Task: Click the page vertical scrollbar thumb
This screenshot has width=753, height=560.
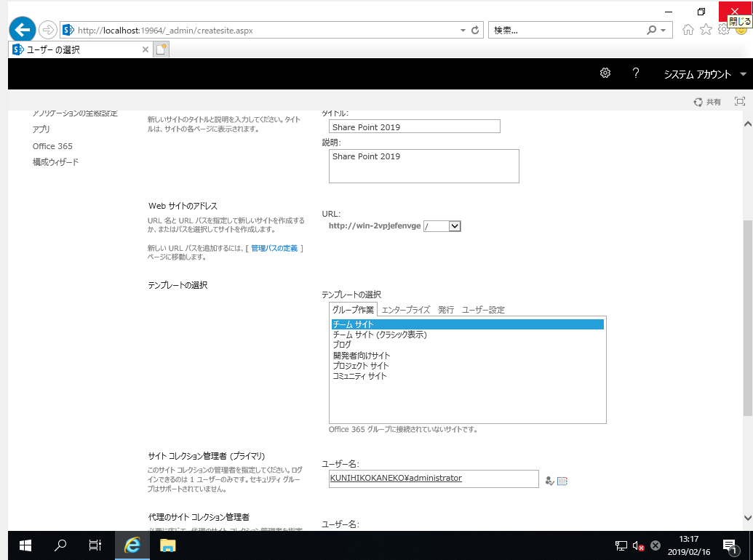Action: tap(748, 318)
